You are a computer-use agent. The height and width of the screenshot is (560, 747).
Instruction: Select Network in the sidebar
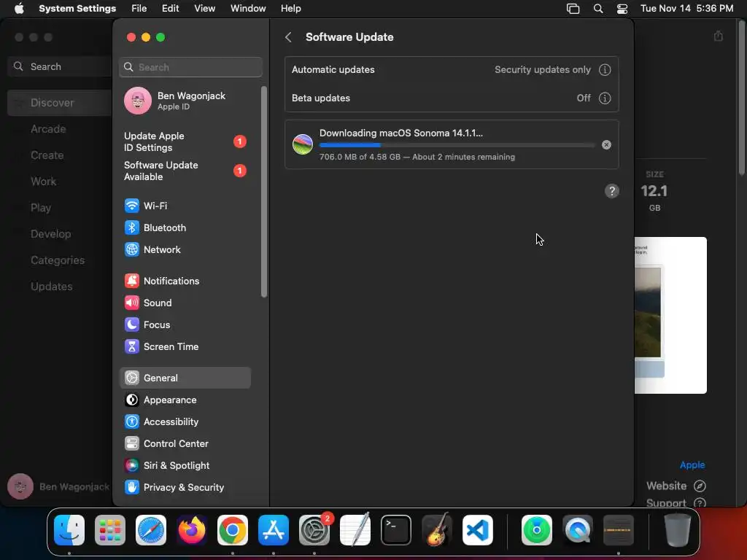click(x=185, y=249)
